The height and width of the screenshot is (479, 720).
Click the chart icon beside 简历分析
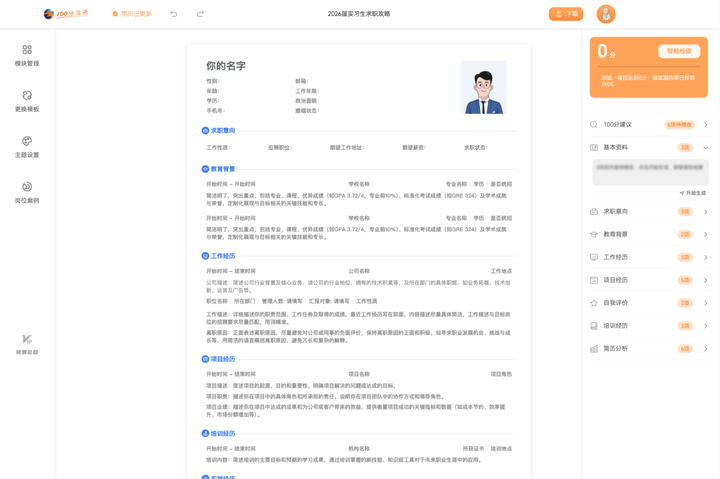[x=594, y=349]
